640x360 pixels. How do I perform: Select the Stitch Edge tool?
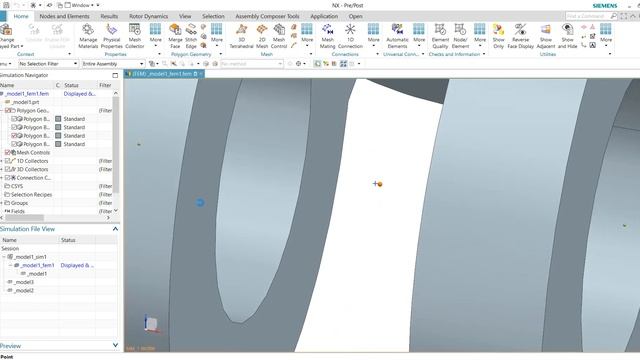[191, 36]
